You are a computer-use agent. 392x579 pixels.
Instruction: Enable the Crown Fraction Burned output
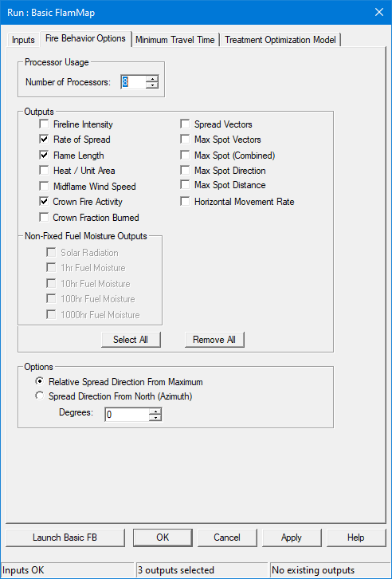point(44,217)
